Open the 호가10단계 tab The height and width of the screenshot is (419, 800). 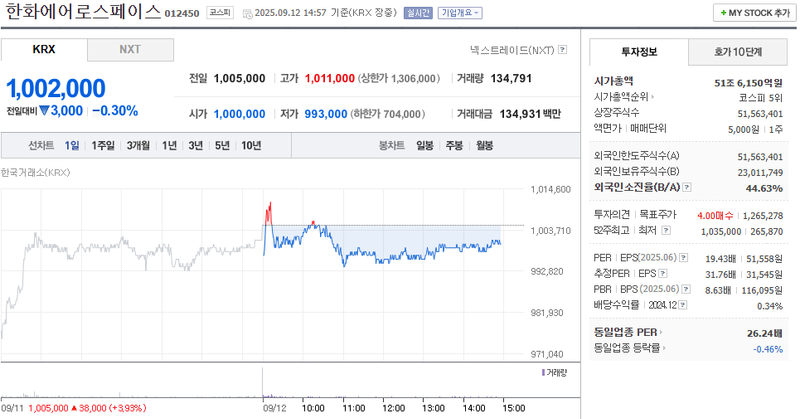738,52
